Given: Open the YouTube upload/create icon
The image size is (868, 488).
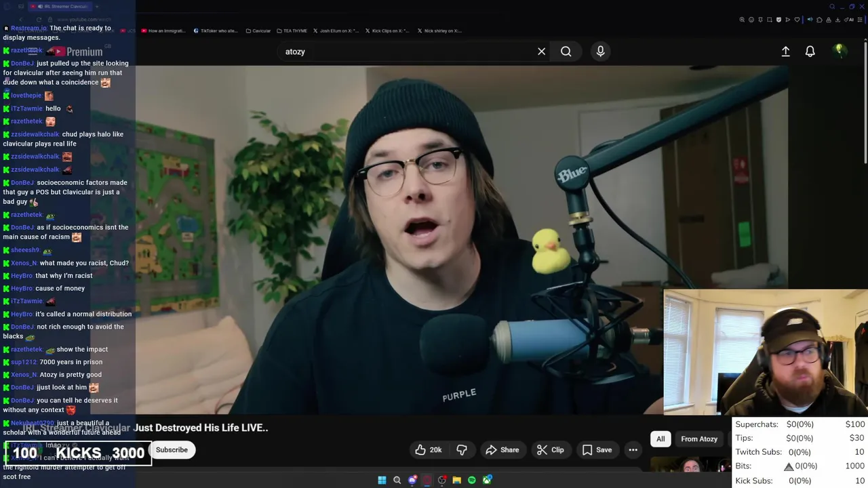Looking at the screenshot, I should (x=785, y=52).
